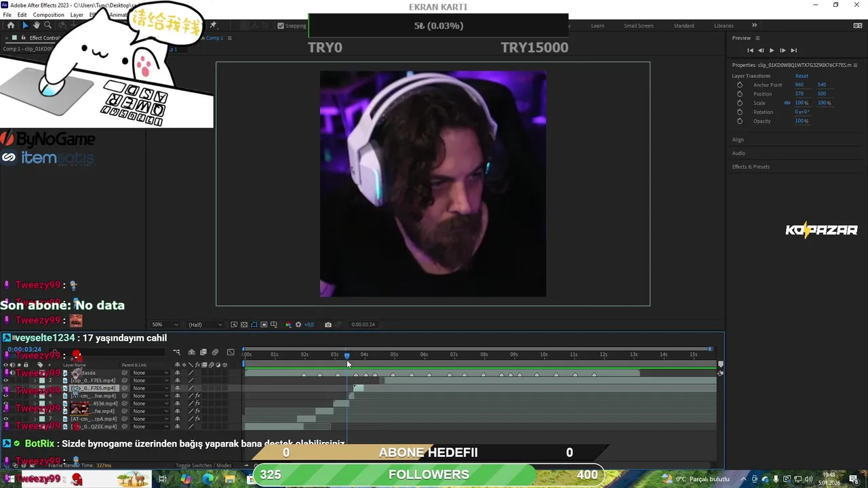This screenshot has width=868, height=488.
Task: Open the Properties panel menu icon
Action: 855,65
